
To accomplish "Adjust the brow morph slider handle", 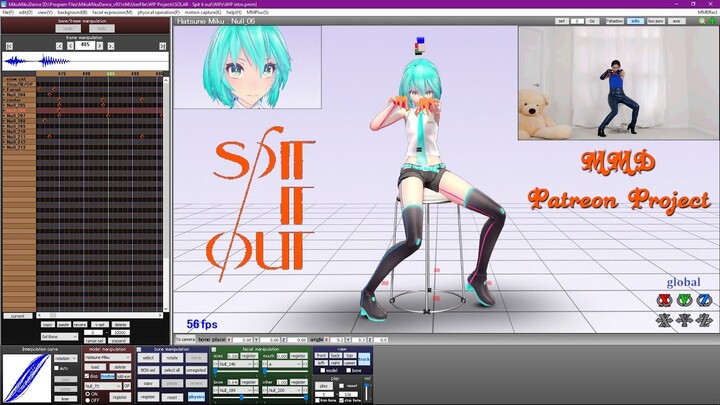I will [242, 398].
